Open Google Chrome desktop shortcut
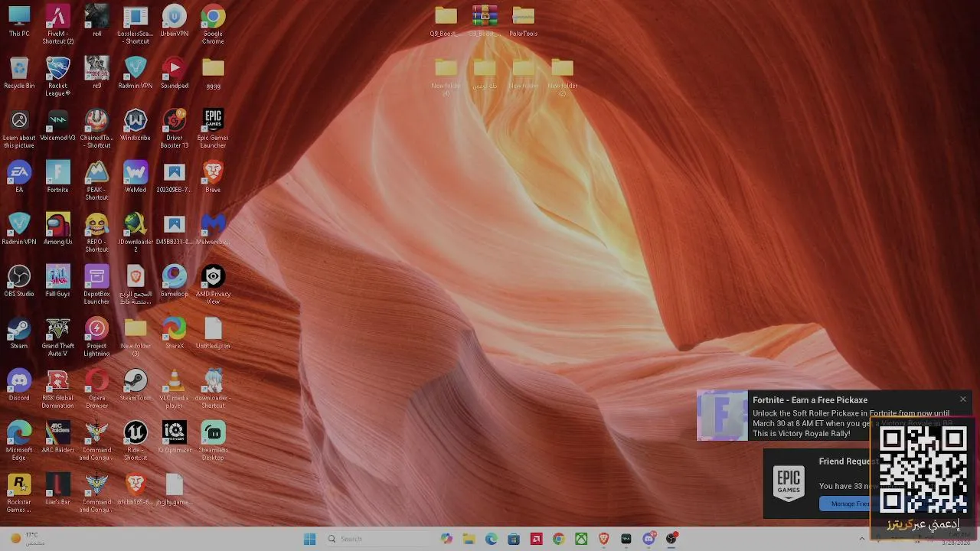 (x=213, y=23)
